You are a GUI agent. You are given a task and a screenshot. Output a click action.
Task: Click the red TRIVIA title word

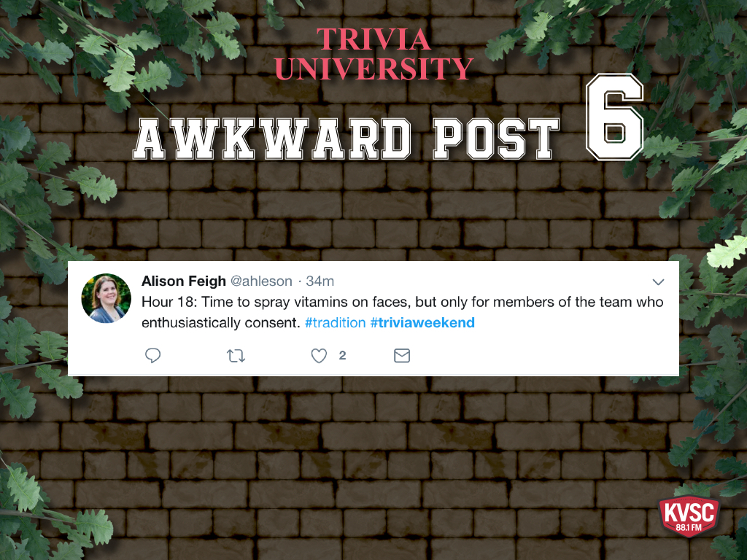coord(374,39)
